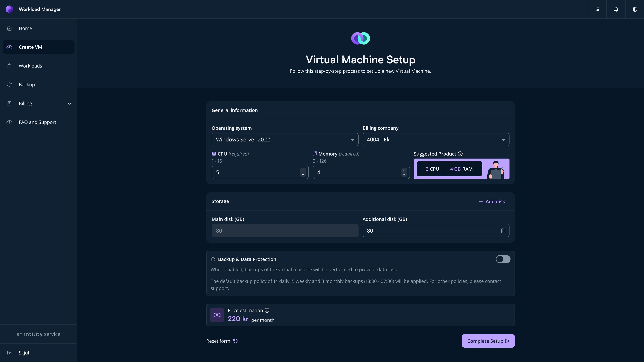Open the apps grid menu

597,9
